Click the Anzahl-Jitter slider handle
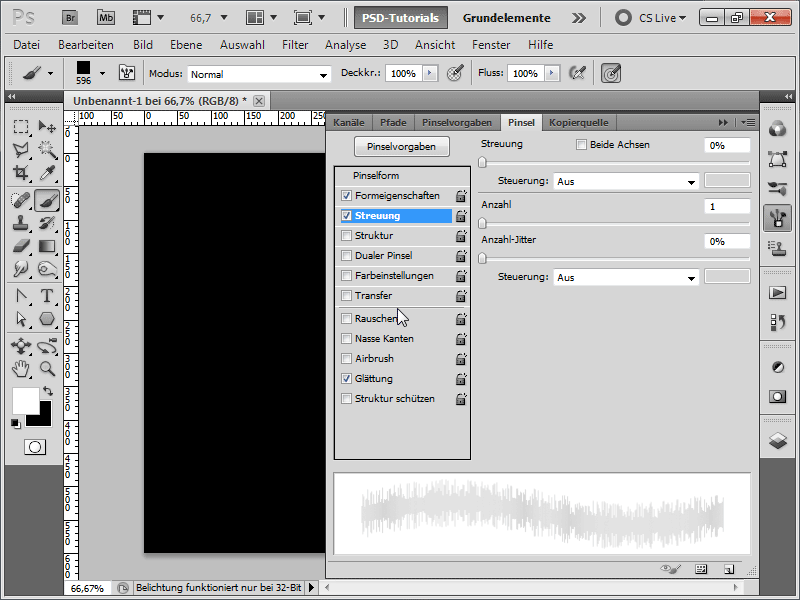This screenshot has width=800, height=600. click(482, 258)
